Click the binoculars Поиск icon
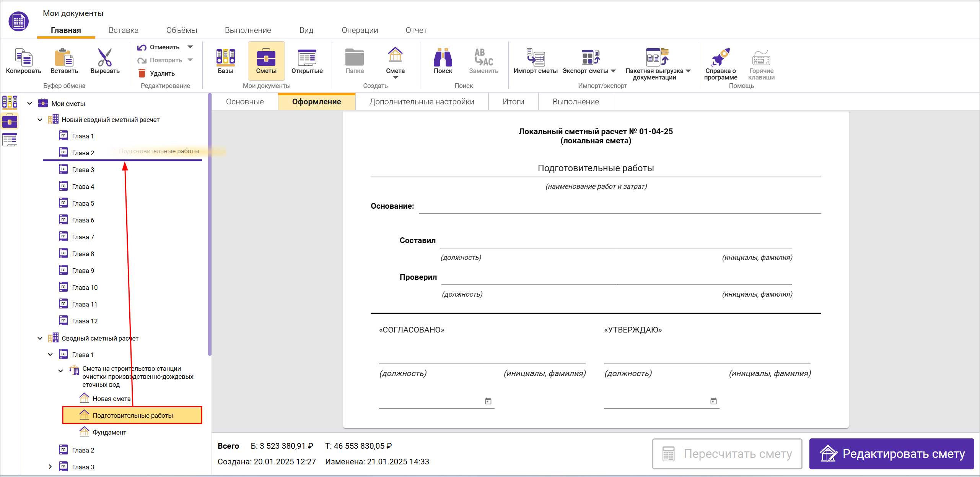This screenshot has height=477, width=980. point(443,57)
